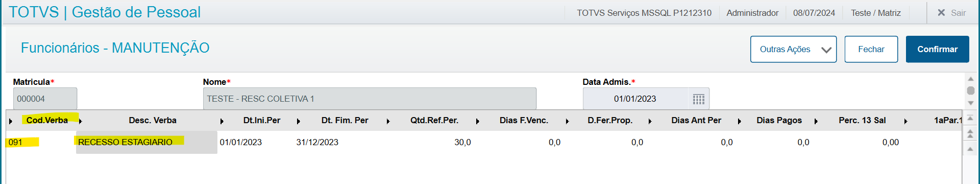
Task: Select the RECESSO ESTAGIARIO cell
Action: tap(146, 142)
